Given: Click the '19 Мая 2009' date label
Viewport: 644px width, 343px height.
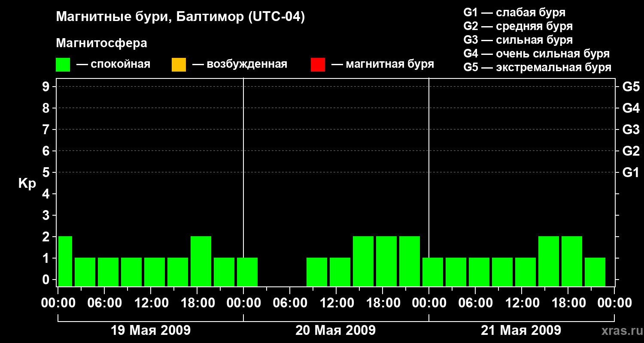Looking at the screenshot, I should click(x=151, y=330).
